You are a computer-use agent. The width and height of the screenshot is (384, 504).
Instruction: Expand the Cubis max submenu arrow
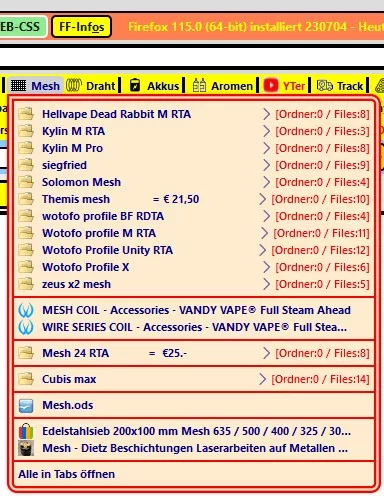click(x=262, y=379)
